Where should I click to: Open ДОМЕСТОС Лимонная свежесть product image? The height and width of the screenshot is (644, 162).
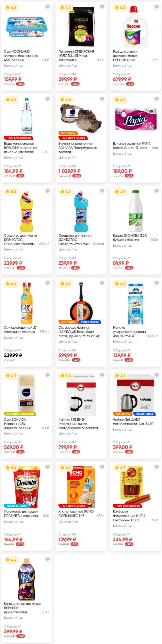27,211
